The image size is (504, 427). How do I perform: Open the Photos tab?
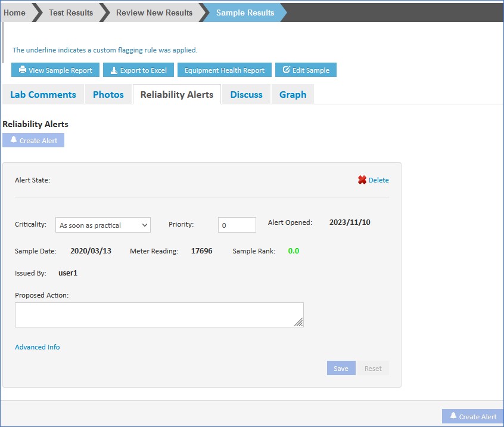pos(108,94)
